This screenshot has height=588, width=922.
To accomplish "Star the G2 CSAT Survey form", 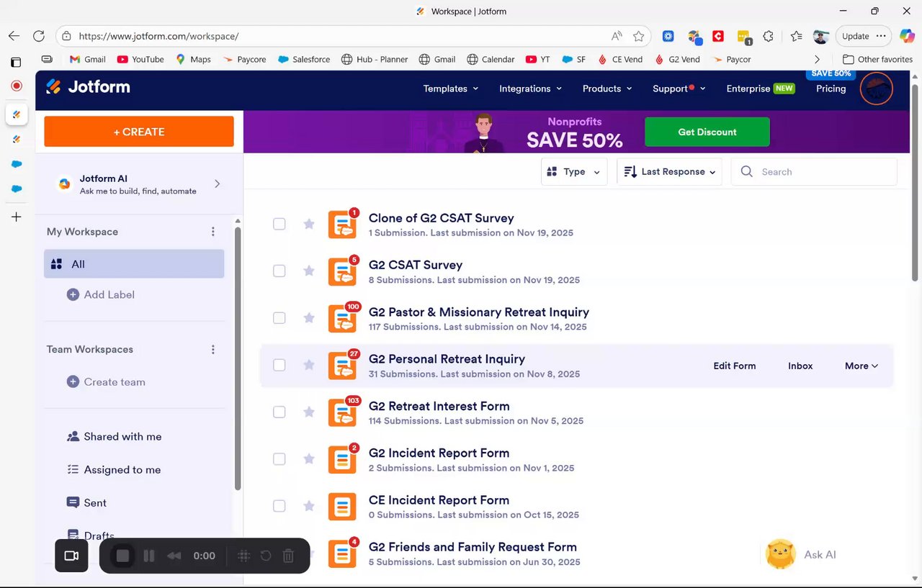I will point(309,271).
